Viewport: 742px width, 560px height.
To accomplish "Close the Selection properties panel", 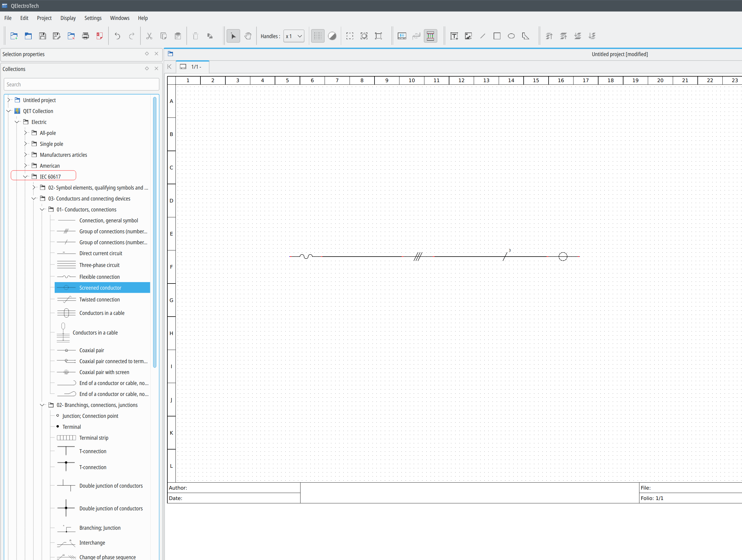I will point(156,54).
